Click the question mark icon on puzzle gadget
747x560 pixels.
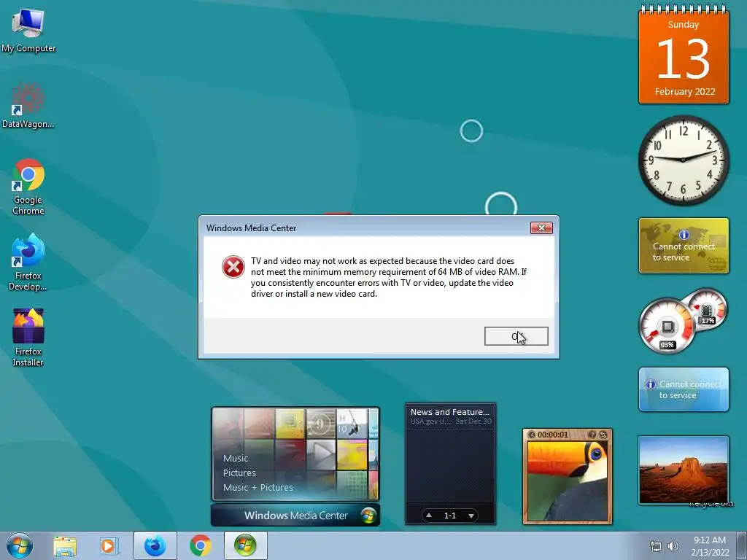[x=592, y=435]
